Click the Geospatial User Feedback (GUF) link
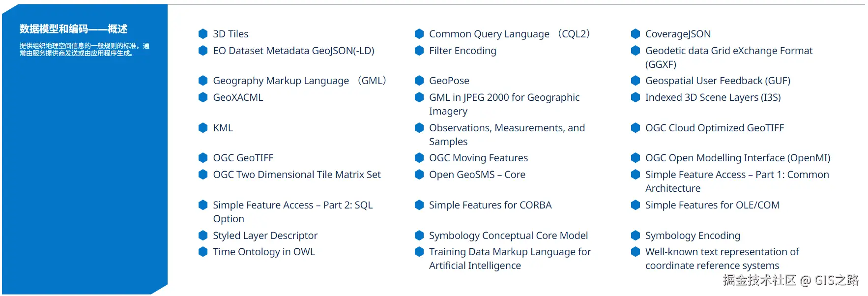 coord(718,81)
